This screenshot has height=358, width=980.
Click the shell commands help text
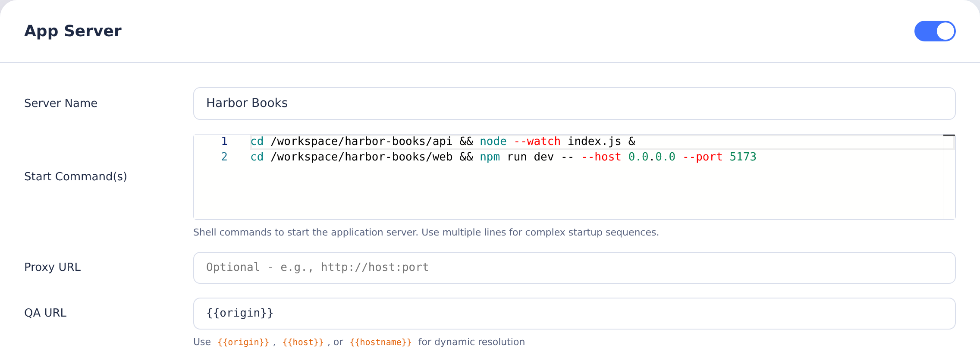pos(426,232)
